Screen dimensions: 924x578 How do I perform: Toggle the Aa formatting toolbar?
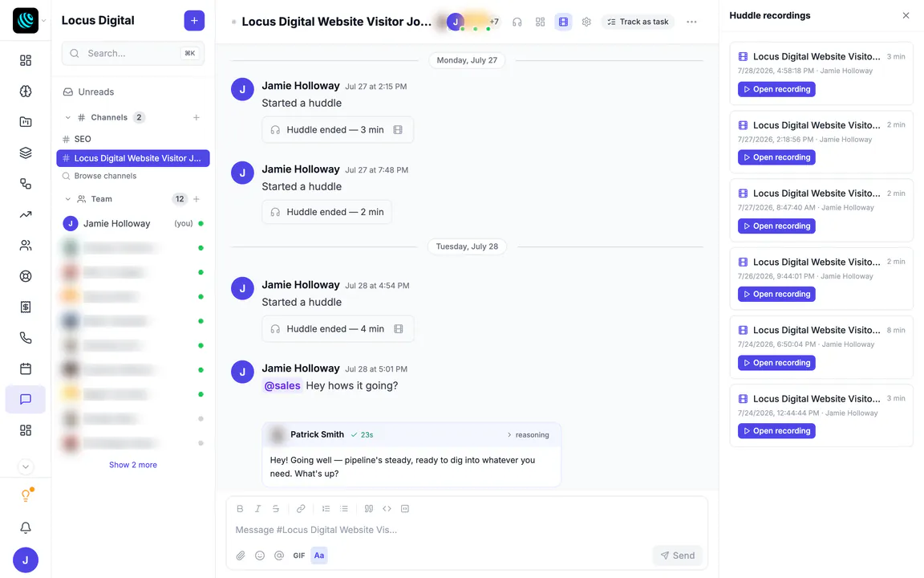pyautogui.click(x=318, y=555)
